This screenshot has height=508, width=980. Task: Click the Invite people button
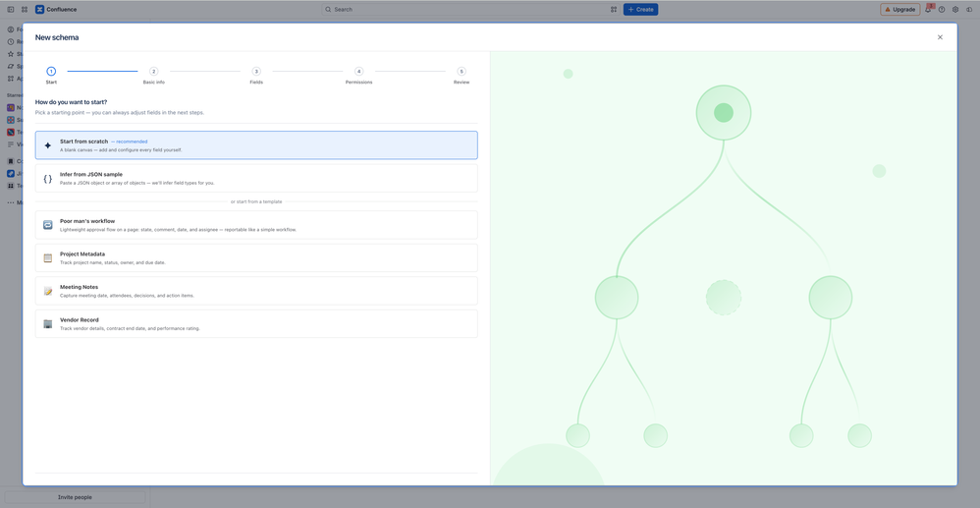tap(75, 497)
